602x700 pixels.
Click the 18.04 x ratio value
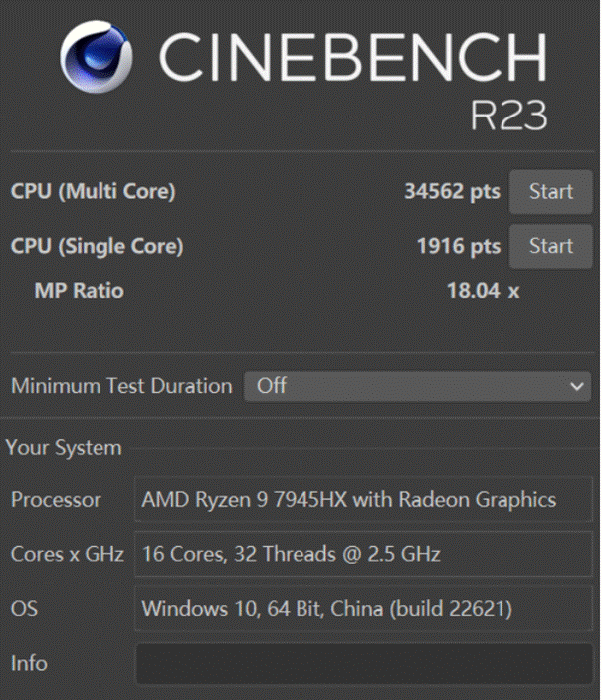point(483,291)
